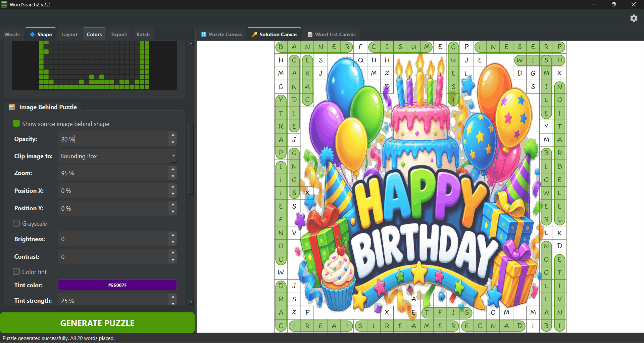
Task: Close the WordSearchZ window
Action: point(634,4)
